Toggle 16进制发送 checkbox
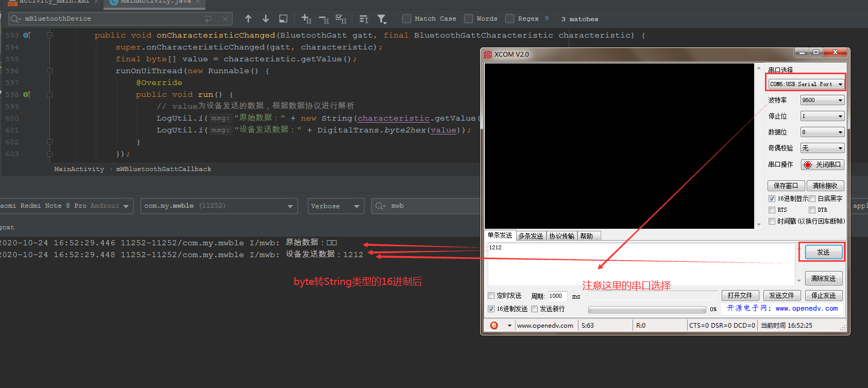Viewport: 868px width, 388px height. 491,309
